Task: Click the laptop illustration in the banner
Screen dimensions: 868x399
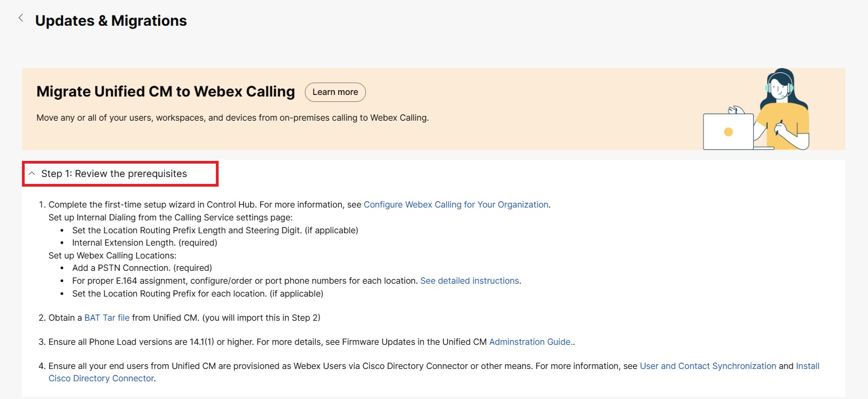Action: 728,131
